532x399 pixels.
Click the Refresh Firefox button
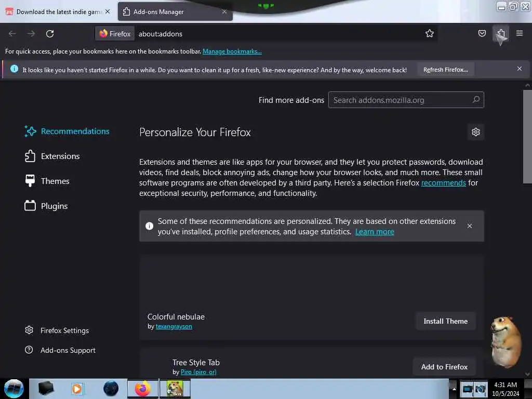pos(445,70)
